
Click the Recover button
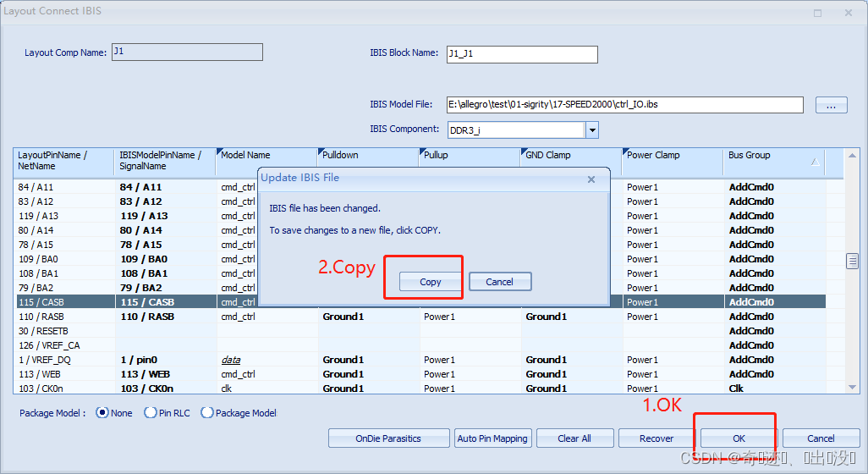click(x=656, y=438)
